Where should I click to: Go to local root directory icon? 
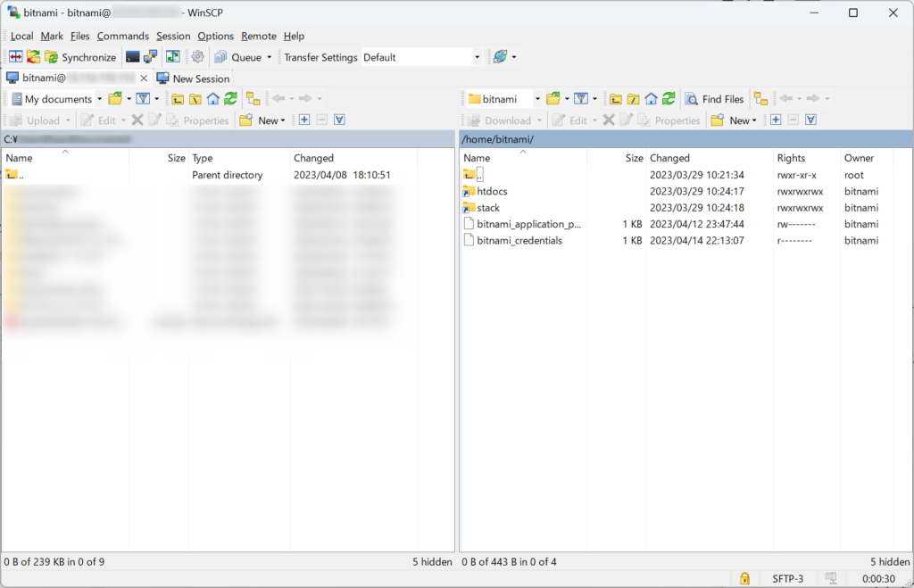[x=195, y=98]
